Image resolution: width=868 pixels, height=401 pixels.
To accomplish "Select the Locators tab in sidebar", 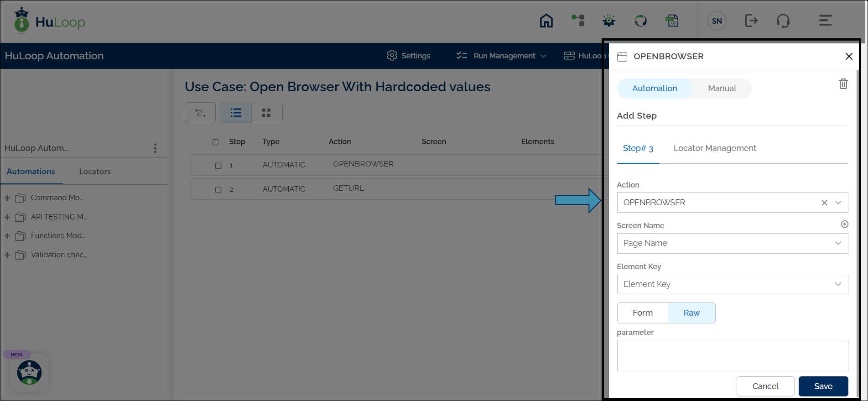I will [95, 172].
